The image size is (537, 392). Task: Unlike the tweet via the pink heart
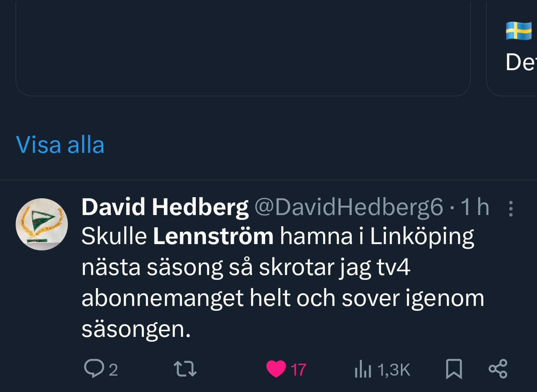(276, 369)
